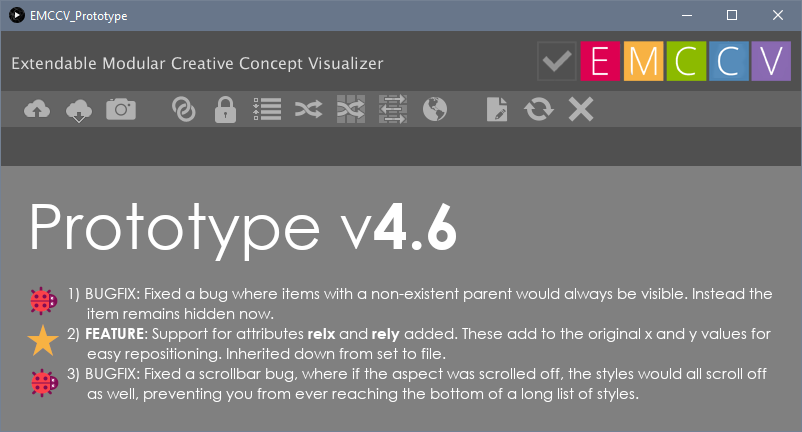Click the shuffle icon with grid background
This screenshot has height=432, width=802.
pyautogui.click(x=351, y=109)
